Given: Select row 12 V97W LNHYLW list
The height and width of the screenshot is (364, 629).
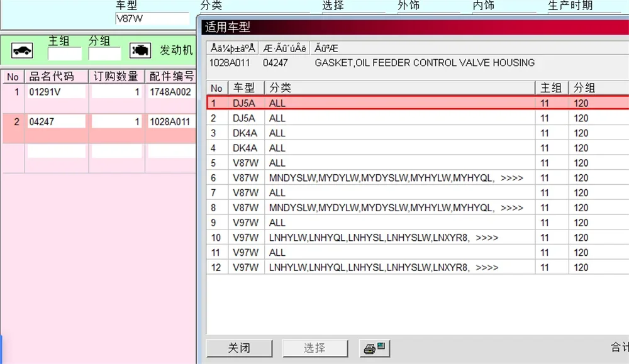Looking at the screenshot, I should [418, 267].
